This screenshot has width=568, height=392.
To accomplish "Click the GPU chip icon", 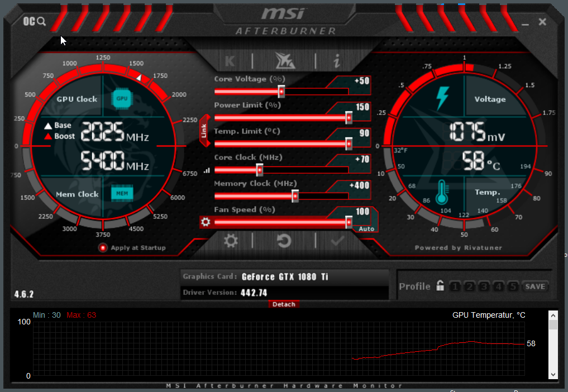I will [x=122, y=98].
